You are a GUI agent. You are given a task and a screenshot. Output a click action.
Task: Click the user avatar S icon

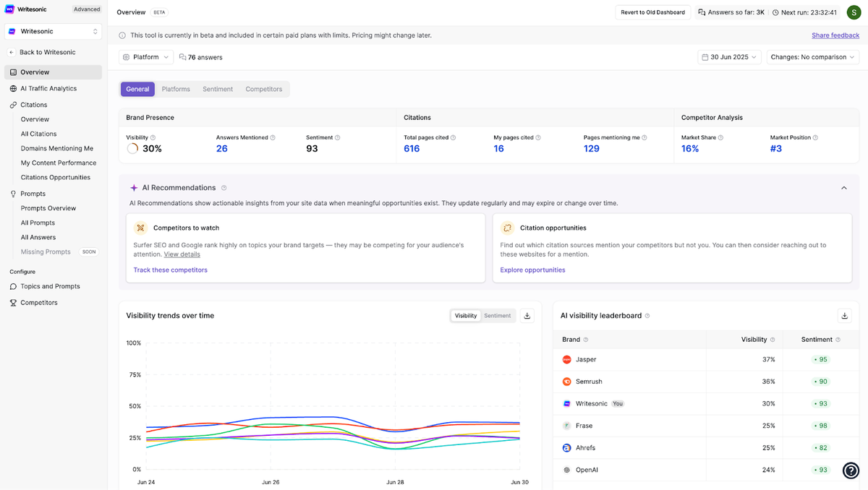pos(853,12)
